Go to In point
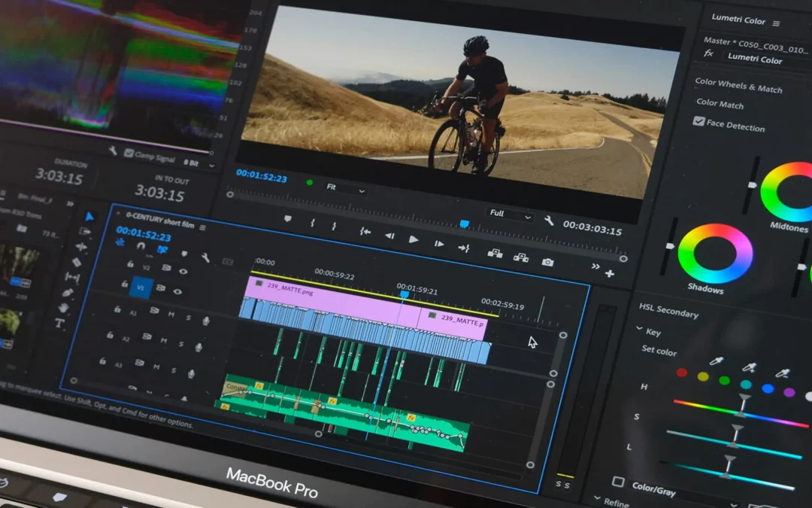This screenshot has width=812, height=508. click(365, 231)
